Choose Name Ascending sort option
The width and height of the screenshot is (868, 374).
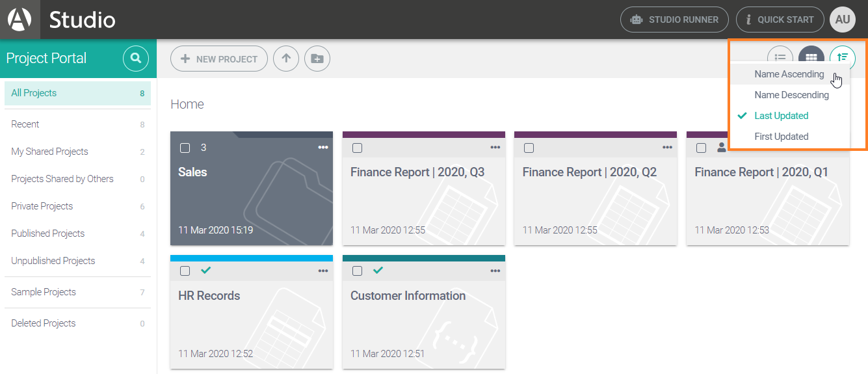tap(789, 74)
